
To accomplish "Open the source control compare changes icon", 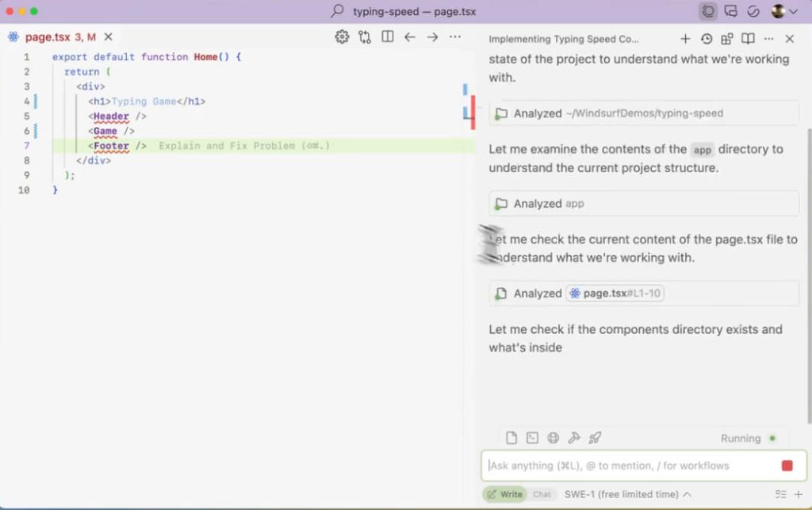I will [x=365, y=36].
